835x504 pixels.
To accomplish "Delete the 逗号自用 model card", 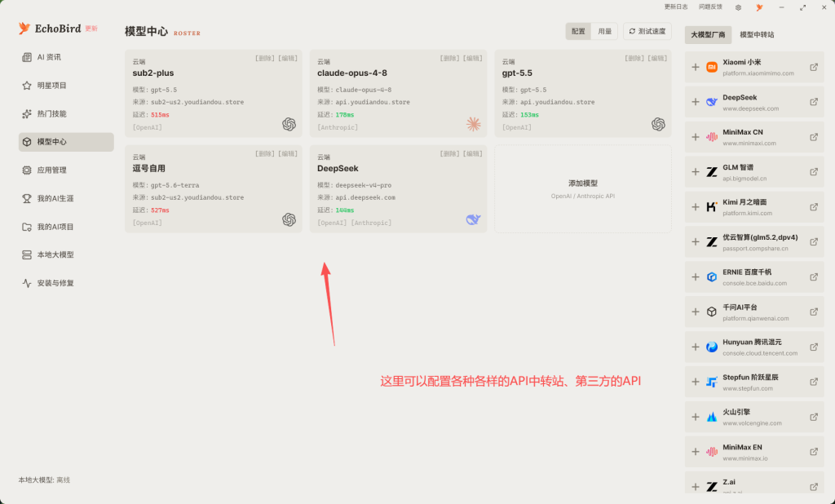I will (265, 153).
